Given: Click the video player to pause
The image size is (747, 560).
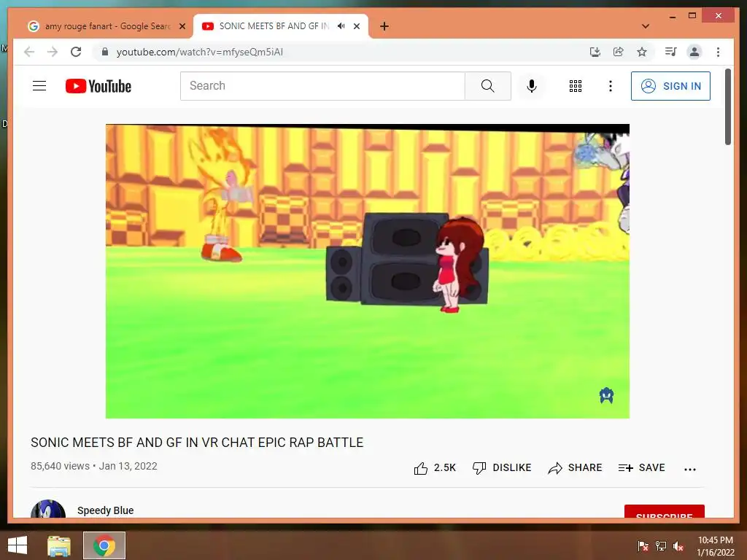Looking at the screenshot, I should 368,271.
